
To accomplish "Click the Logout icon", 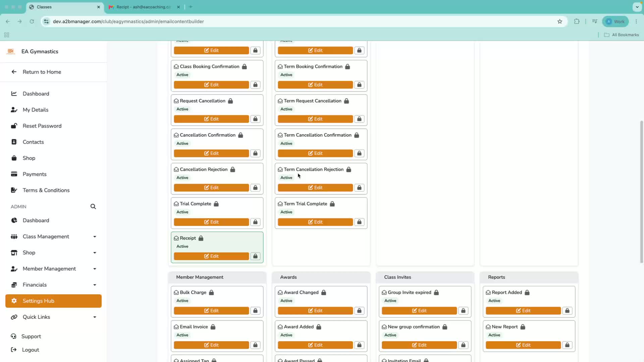I will tap(14, 350).
